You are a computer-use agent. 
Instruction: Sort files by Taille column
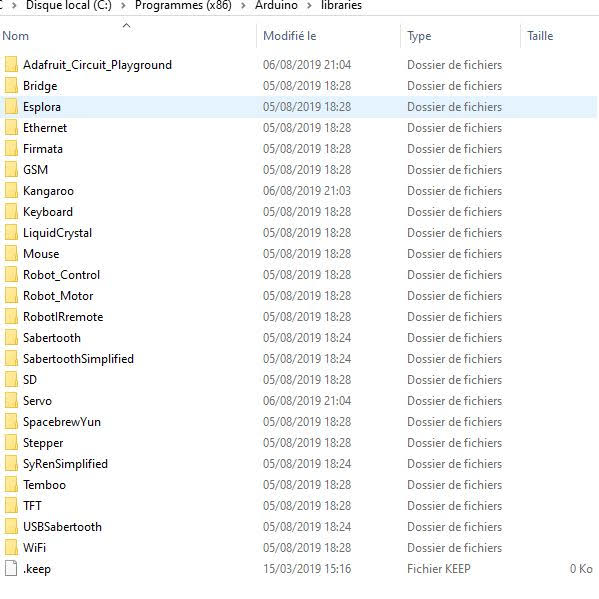[x=559, y=36]
